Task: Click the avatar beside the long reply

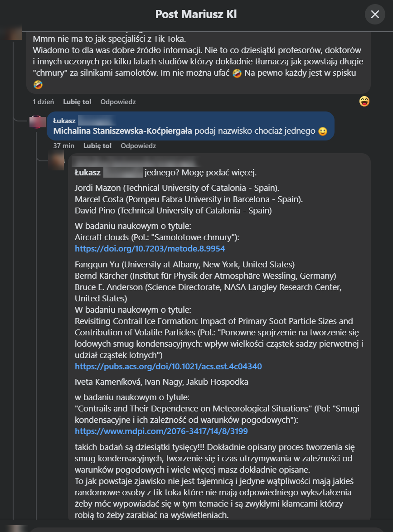Action: coord(56,162)
